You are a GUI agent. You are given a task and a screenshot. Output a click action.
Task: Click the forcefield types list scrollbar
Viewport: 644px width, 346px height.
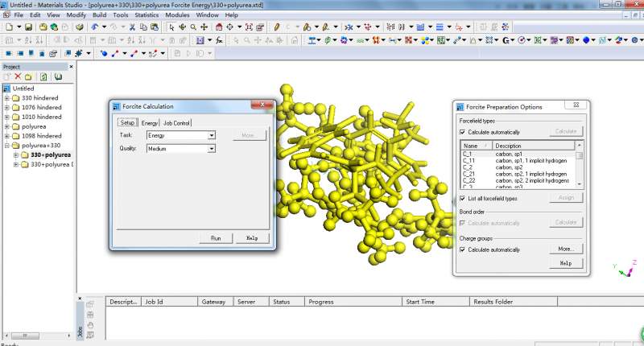point(579,164)
